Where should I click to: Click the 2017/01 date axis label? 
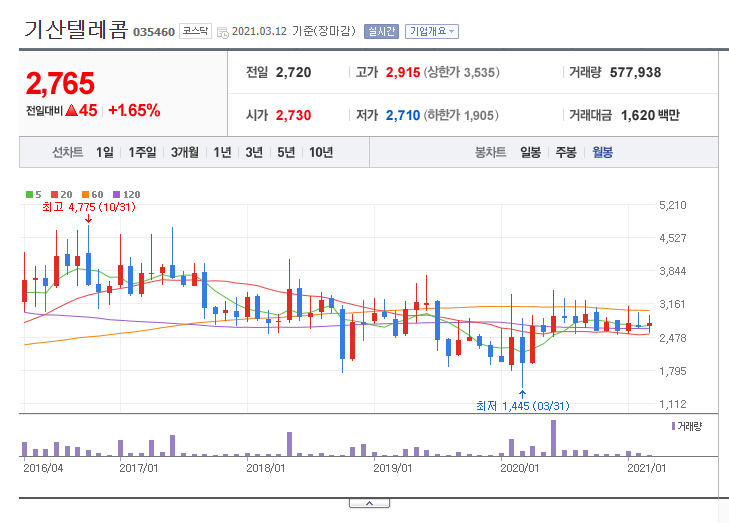139,468
